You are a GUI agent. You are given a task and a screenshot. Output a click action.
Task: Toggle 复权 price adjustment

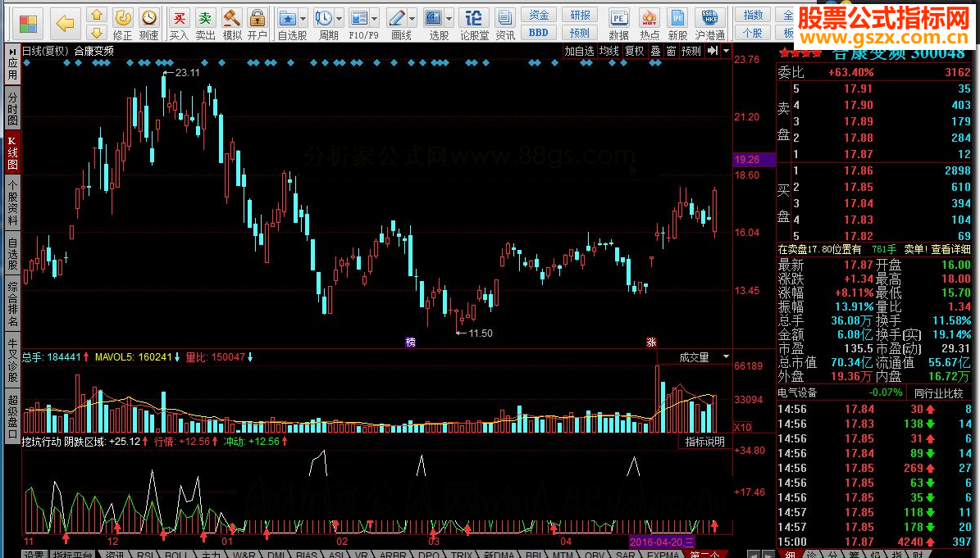(x=635, y=51)
